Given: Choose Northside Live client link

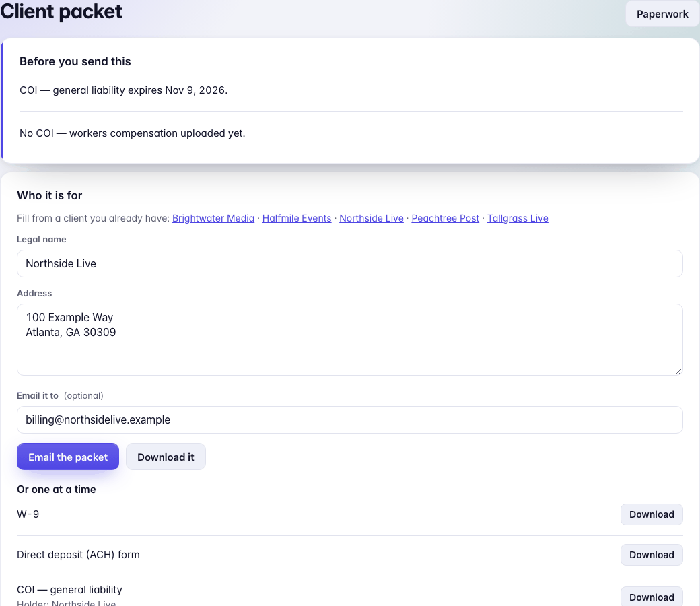Looking at the screenshot, I should click(372, 218).
